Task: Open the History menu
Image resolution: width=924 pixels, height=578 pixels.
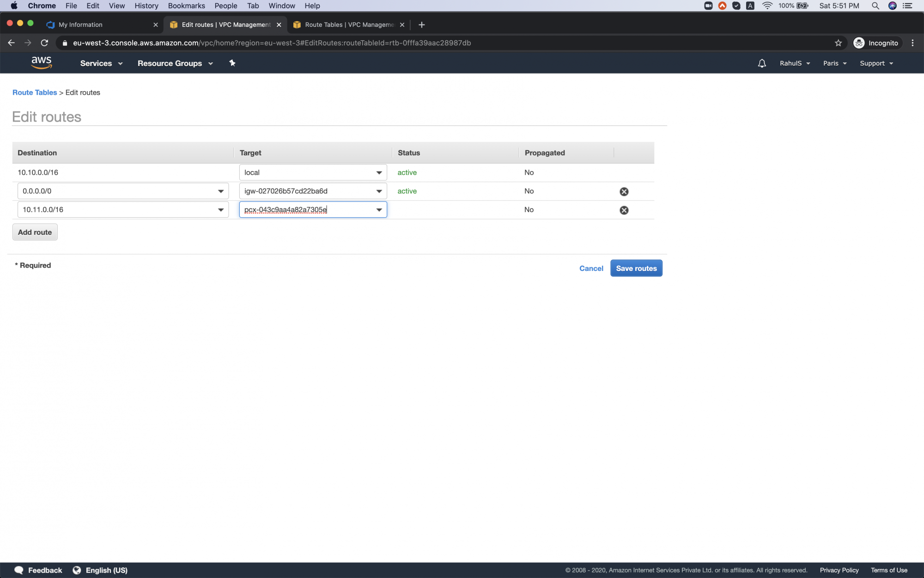Action: [146, 6]
